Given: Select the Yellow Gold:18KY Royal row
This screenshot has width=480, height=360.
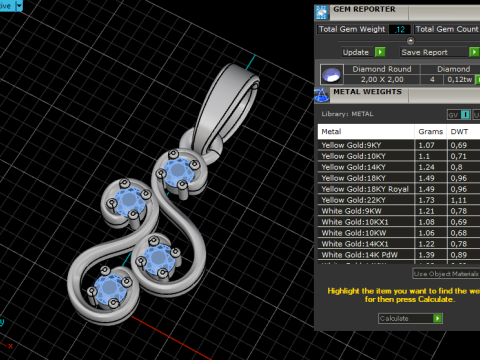Looking at the screenshot, I should [x=399, y=189].
